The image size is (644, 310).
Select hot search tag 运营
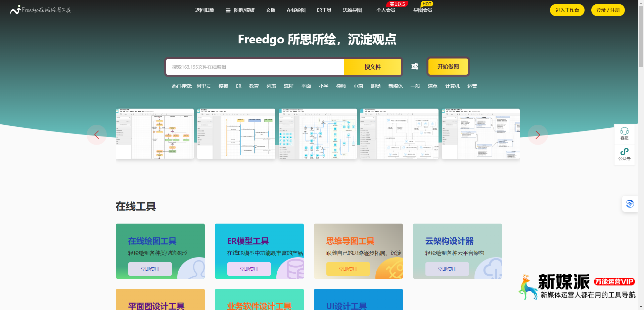click(x=472, y=86)
